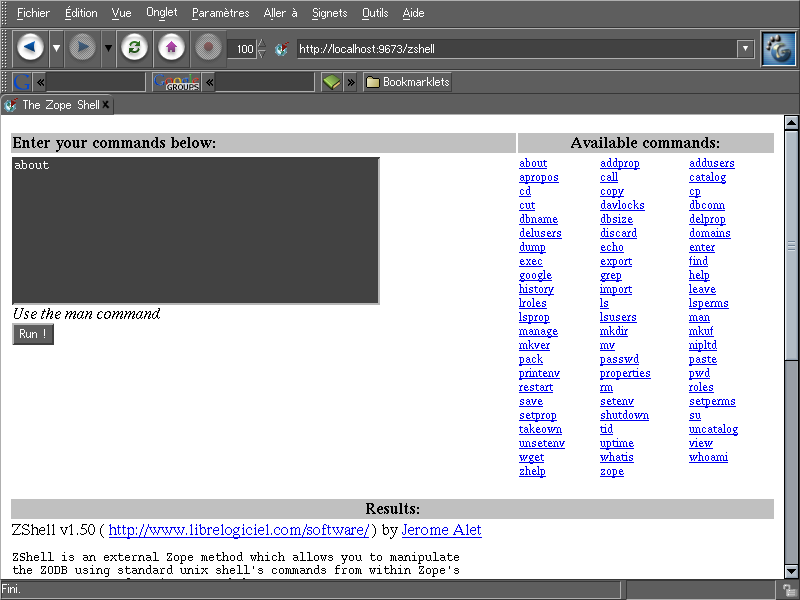The height and width of the screenshot is (600, 800).
Task: Click inside the commands text area
Action: (x=195, y=230)
